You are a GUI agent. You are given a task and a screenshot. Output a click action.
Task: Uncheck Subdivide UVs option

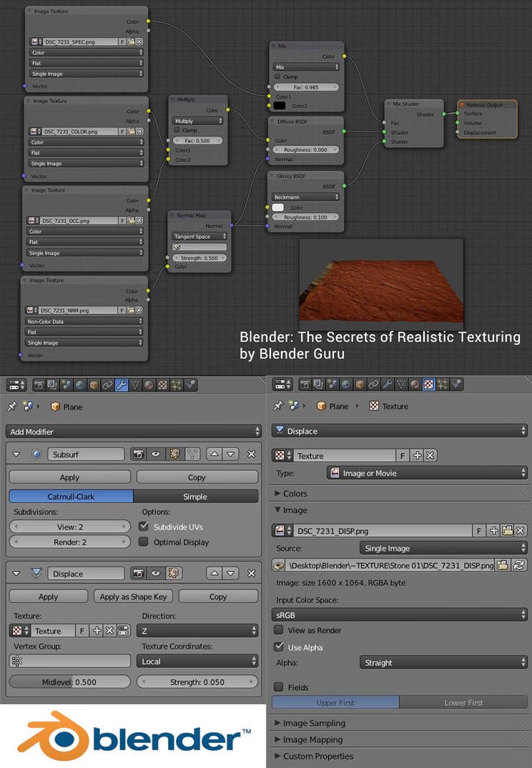click(x=144, y=526)
